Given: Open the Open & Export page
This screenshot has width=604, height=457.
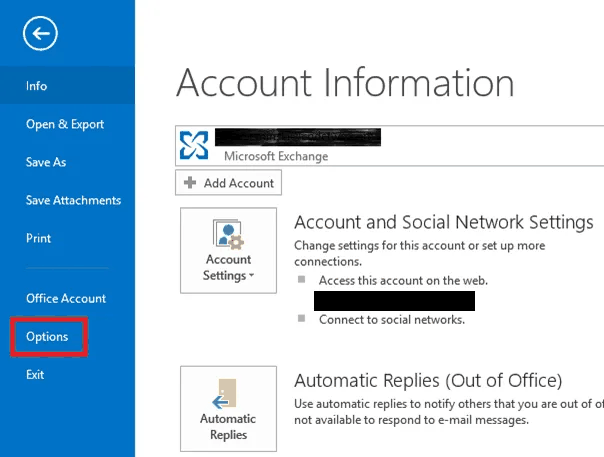Looking at the screenshot, I should 65,124.
